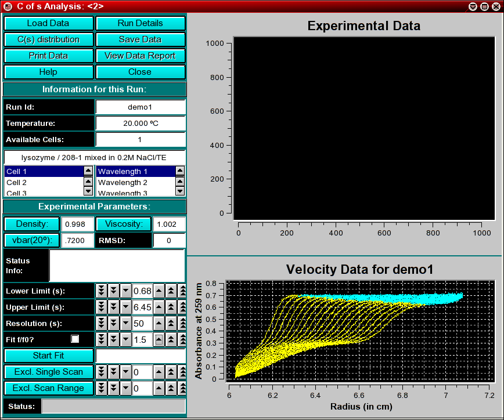The height and width of the screenshot is (420, 504).
Task: Click single-down arrow for Resolution
Action: click(126, 323)
